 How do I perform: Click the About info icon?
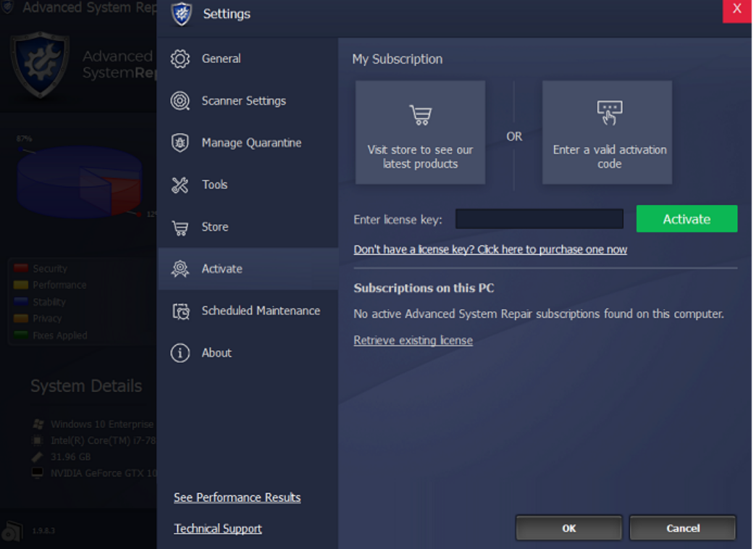[180, 353]
